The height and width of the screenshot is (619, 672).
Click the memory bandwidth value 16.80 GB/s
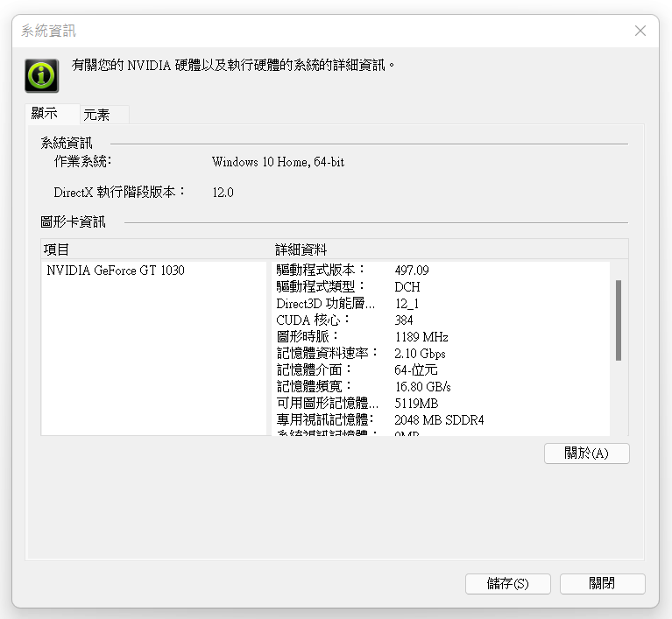422,386
